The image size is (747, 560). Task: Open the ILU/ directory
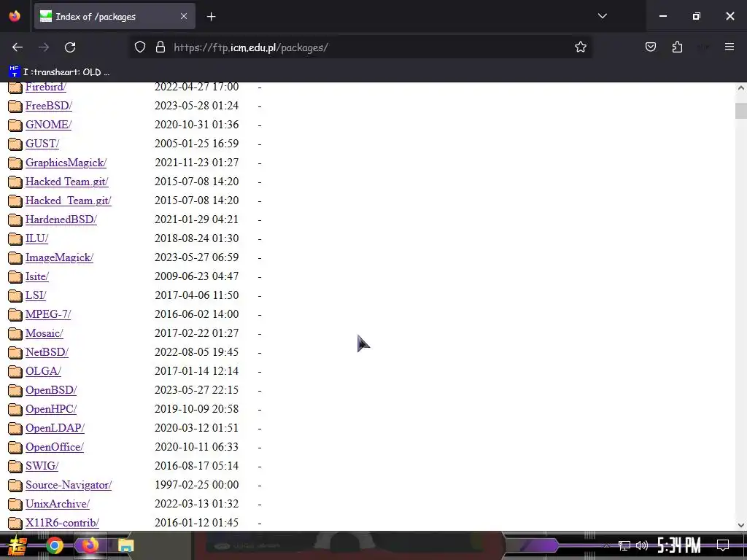37,238
